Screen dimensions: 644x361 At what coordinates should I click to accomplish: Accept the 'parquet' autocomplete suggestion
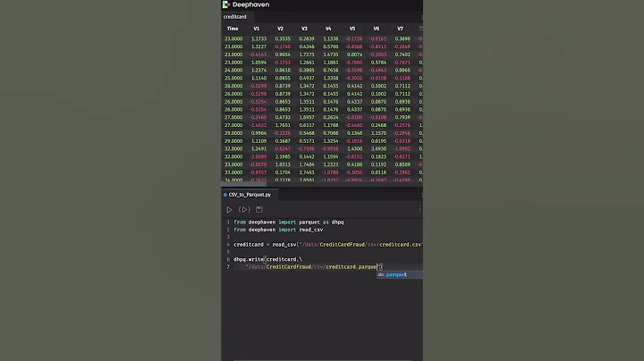click(400, 275)
